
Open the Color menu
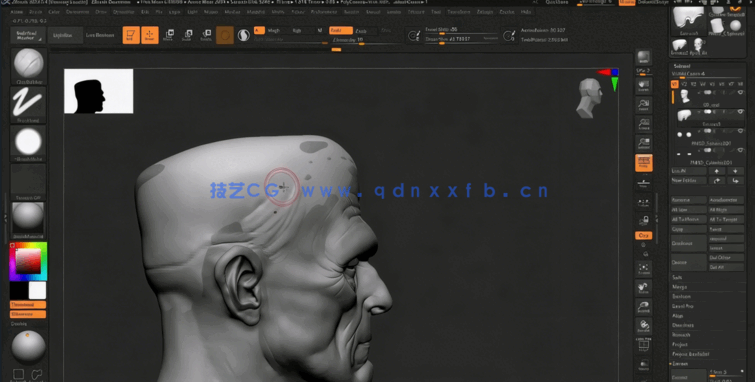(x=54, y=12)
